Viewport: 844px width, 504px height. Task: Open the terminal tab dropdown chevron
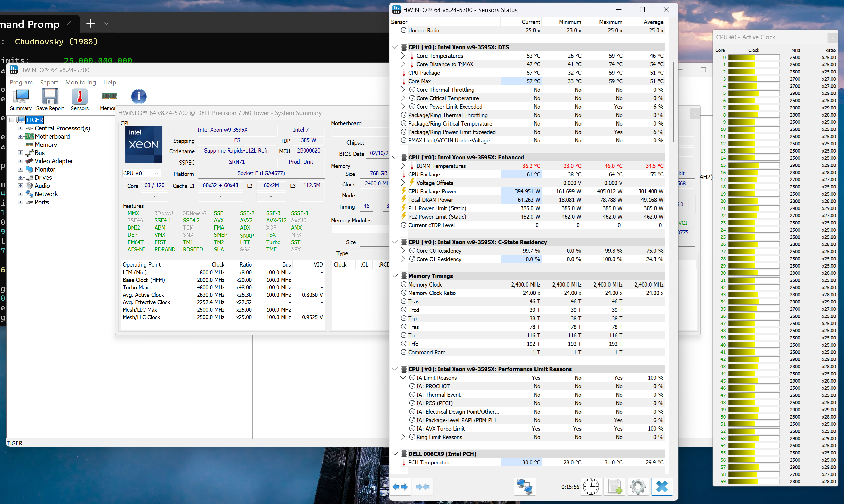106,23
